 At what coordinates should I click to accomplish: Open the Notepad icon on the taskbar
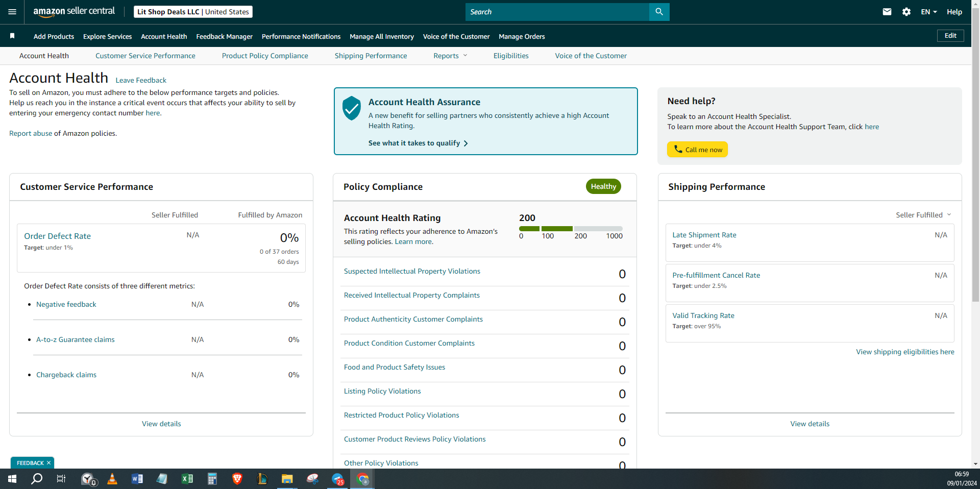[162, 479]
